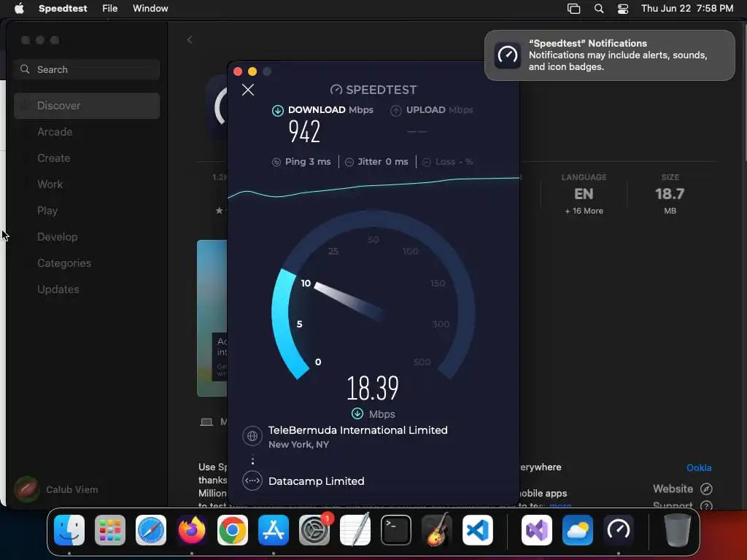Click the download icon below 18.39

coord(357,413)
